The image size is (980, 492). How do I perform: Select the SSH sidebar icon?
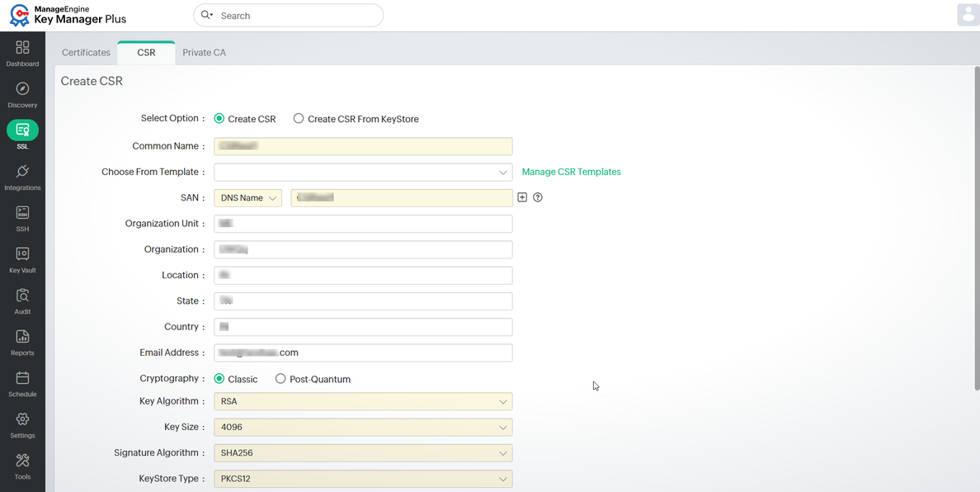(x=22, y=219)
